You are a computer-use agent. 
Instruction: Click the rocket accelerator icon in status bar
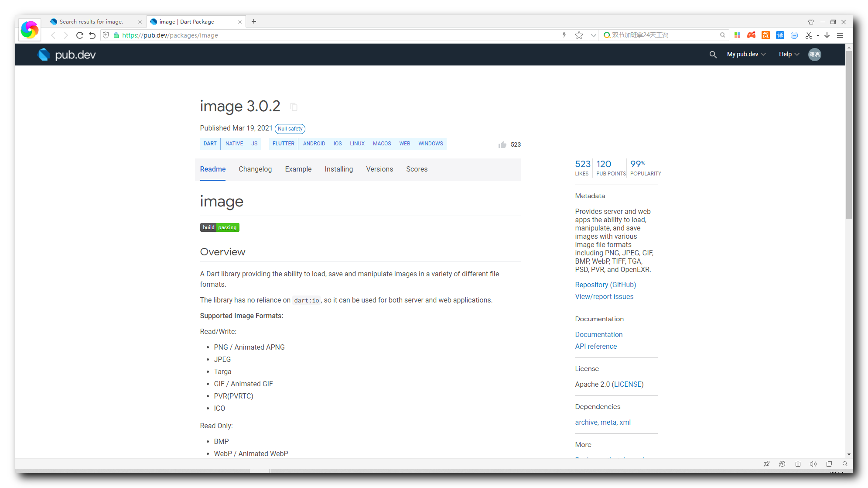click(x=766, y=464)
